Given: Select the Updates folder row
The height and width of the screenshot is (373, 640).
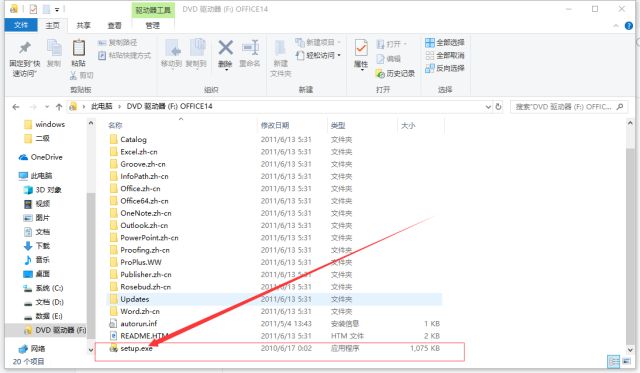Looking at the screenshot, I should point(274,299).
